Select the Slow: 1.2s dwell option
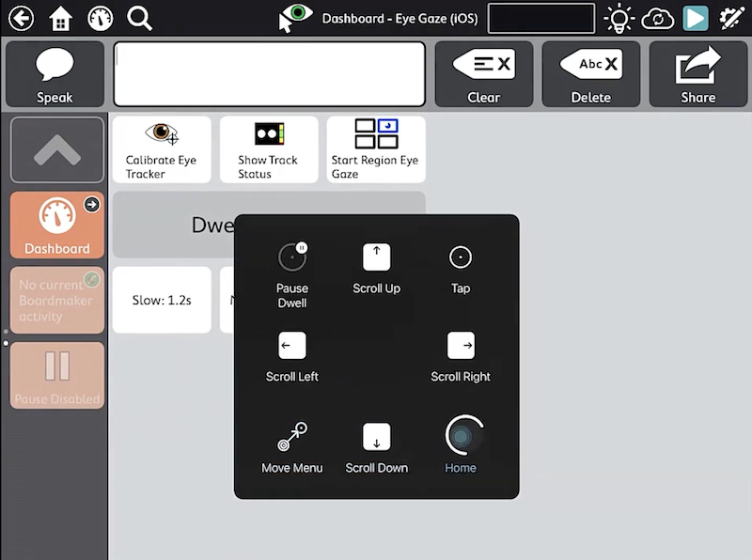752x560 pixels. (x=161, y=300)
